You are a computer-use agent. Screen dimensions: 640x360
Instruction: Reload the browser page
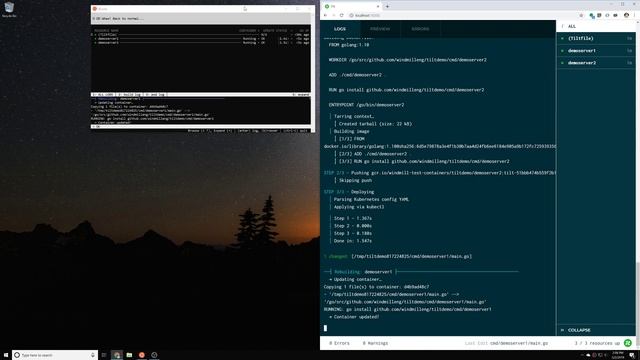tap(342, 15)
